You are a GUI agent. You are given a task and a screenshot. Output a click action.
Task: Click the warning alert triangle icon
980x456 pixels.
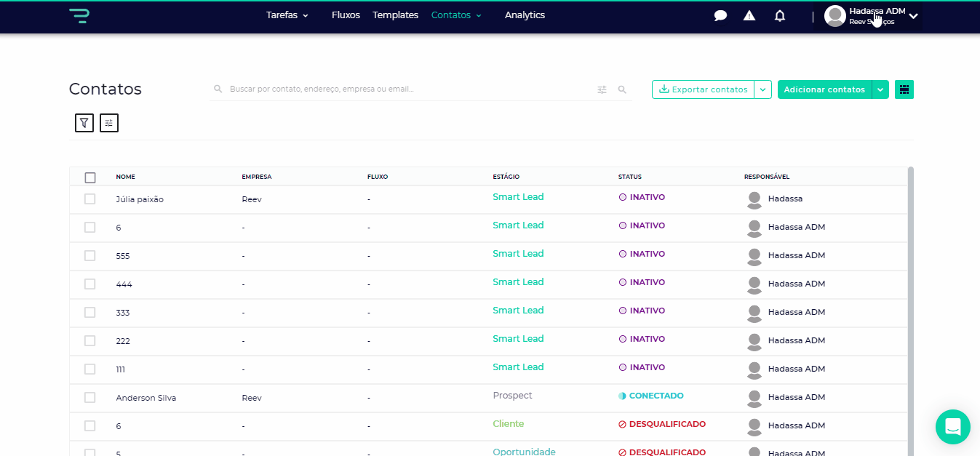coord(749,16)
